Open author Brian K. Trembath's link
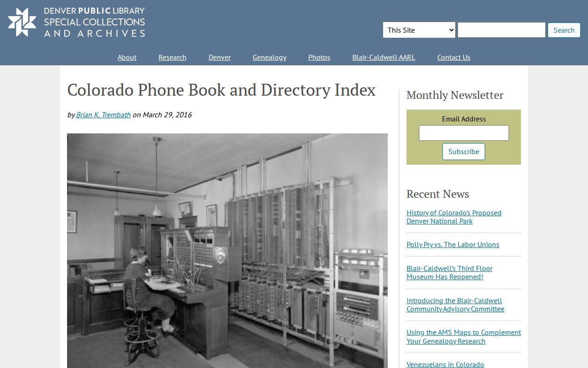 coord(103,115)
